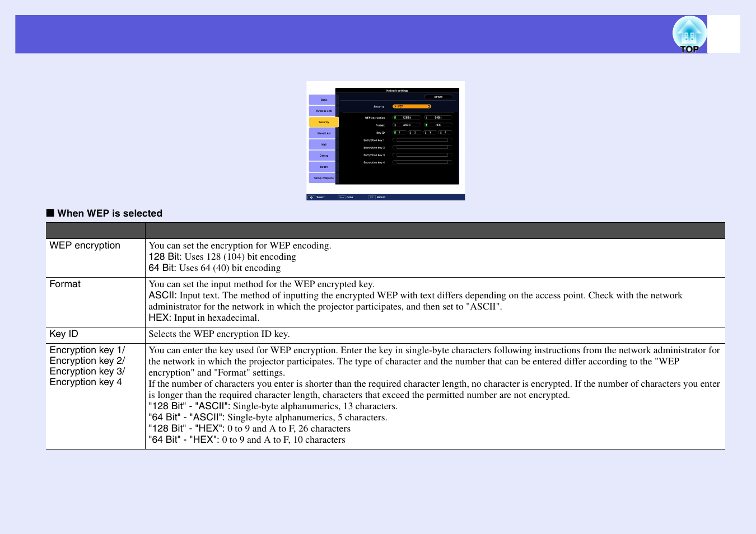Image resolution: width=756 pixels, height=534 pixels.
Task: Select Key ID 3
Action: click(430, 133)
